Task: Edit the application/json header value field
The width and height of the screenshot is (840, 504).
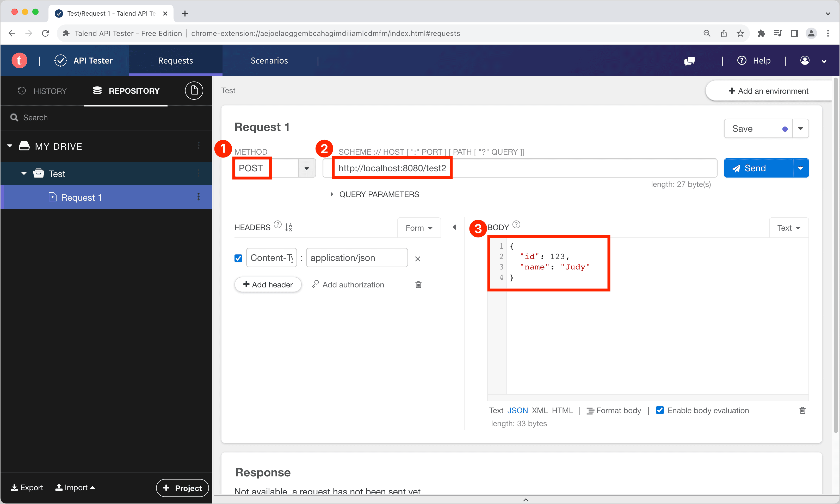Action: pyautogui.click(x=357, y=258)
